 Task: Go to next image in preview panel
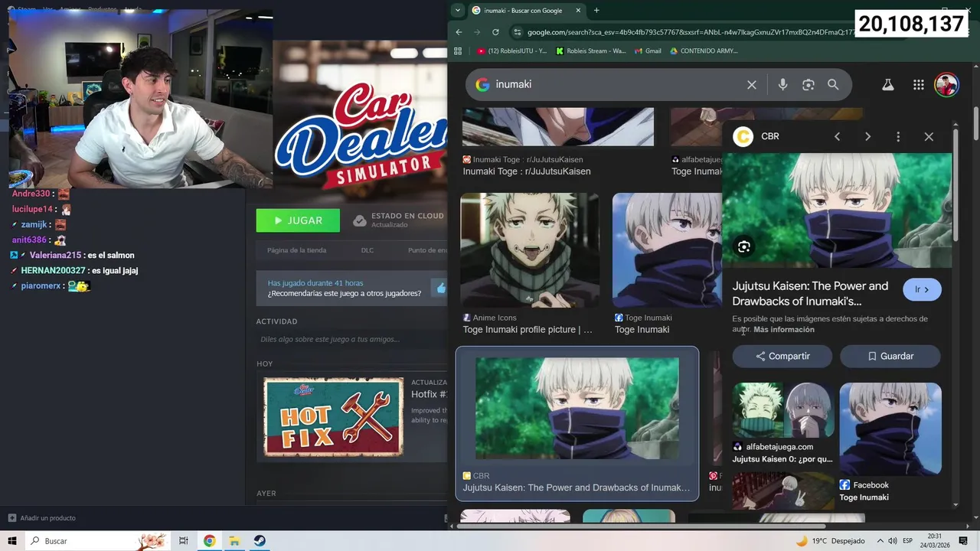pos(867,136)
